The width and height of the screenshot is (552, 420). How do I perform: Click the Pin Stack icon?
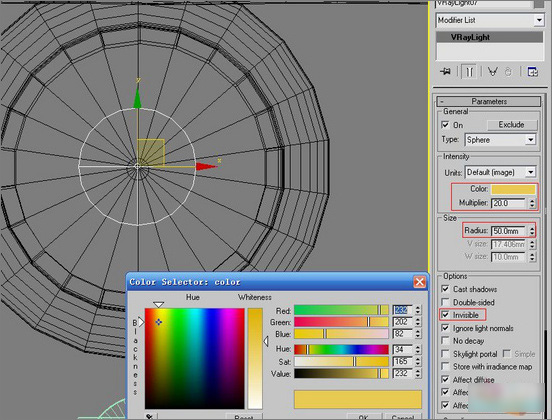pos(445,71)
